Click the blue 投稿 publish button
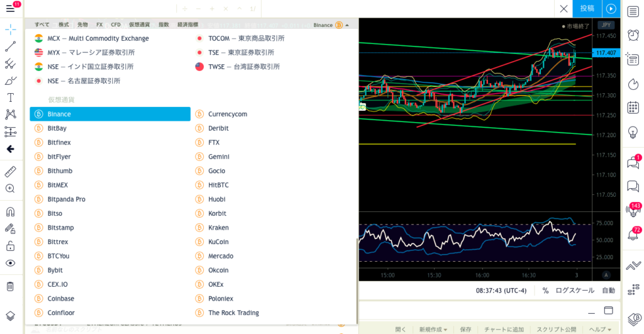Image resolution: width=644 pixels, height=334 pixels. click(x=587, y=9)
